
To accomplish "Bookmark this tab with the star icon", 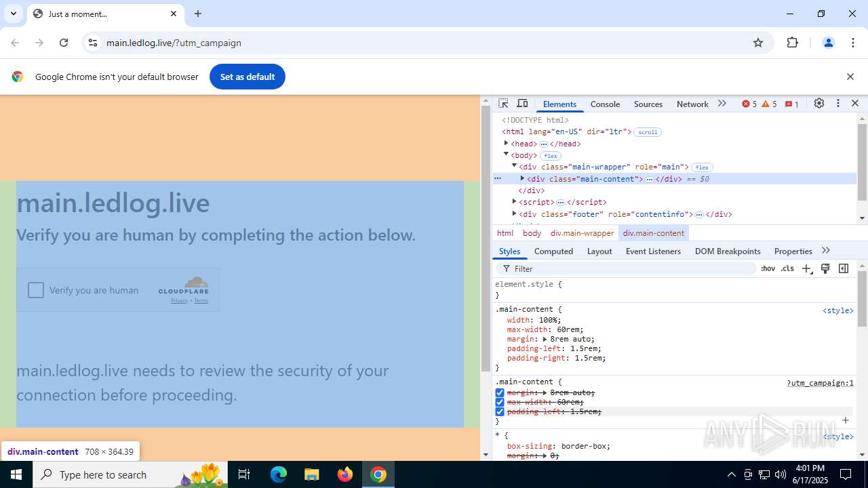I will [758, 43].
